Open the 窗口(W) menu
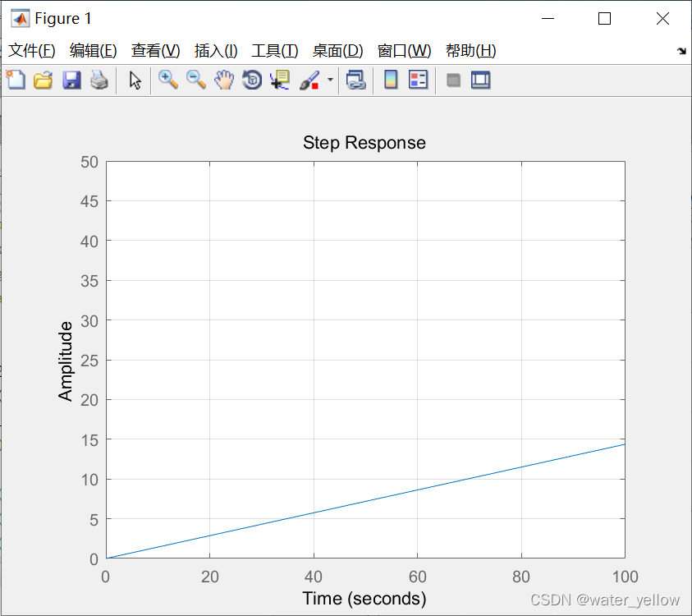 tap(404, 51)
